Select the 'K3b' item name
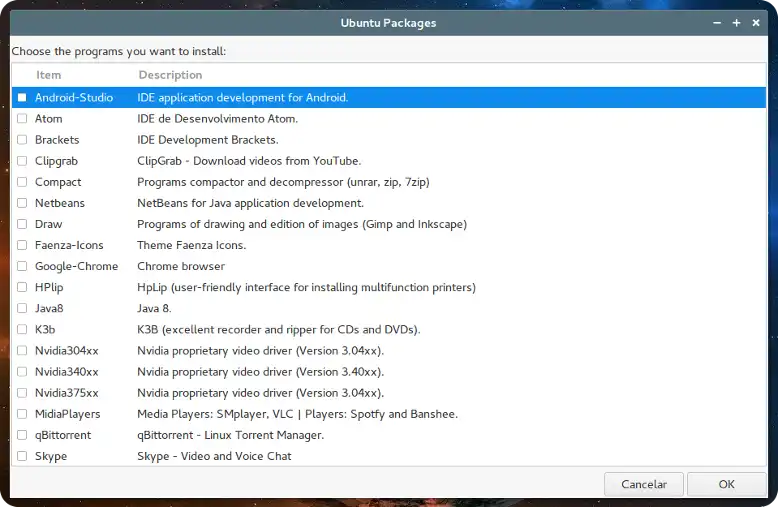The width and height of the screenshot is (778, 507). pyautogui.click(x=45, y=329)
